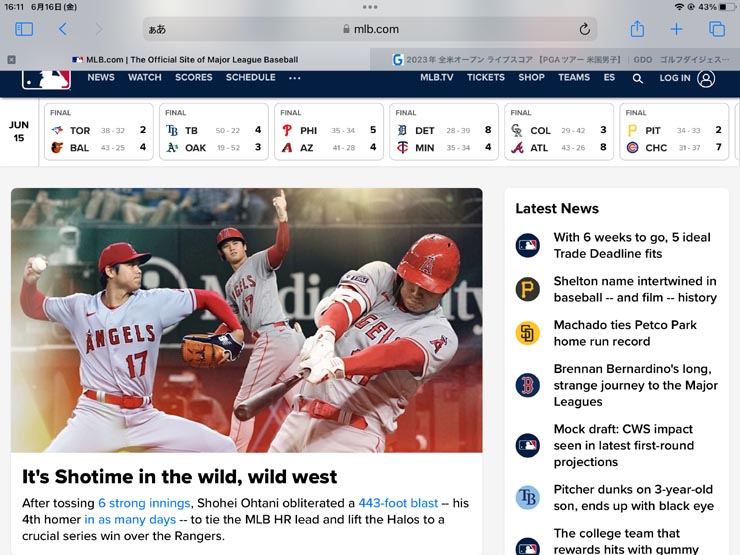Read Brennan Bernardino's journey story
The width and height of the screenshot is (740, 555).
click(636, 385)
